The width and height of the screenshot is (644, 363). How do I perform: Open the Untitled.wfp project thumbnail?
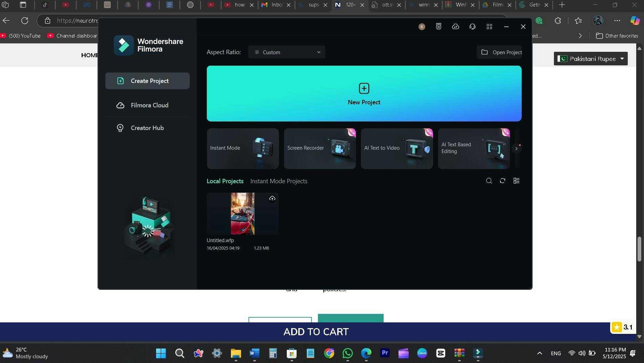click(242, 214)
